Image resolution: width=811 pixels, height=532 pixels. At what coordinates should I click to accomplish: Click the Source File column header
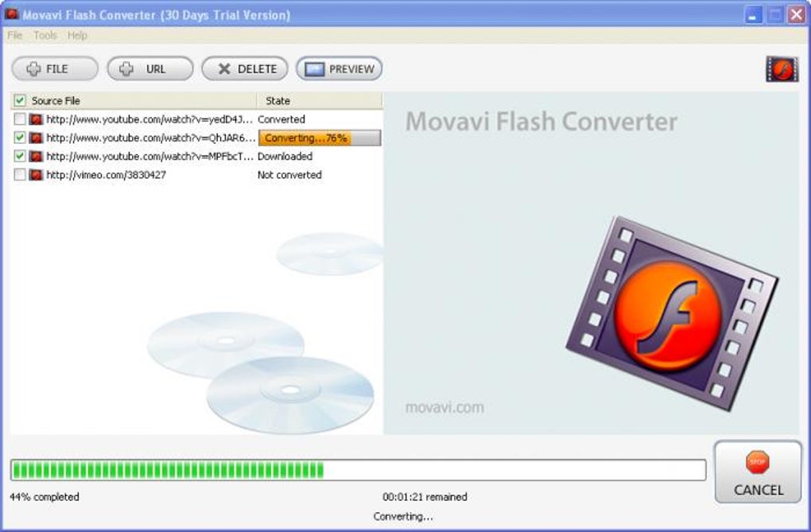(x=134, y=100)
